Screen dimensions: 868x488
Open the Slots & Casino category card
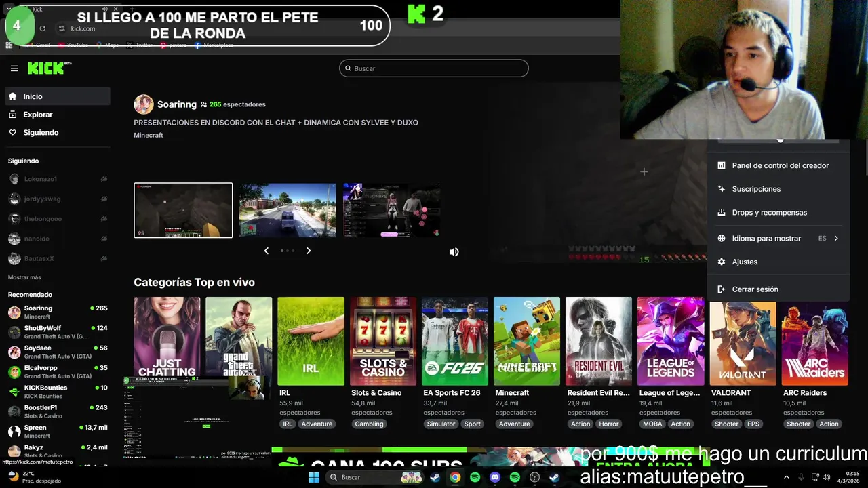(383, 341)
